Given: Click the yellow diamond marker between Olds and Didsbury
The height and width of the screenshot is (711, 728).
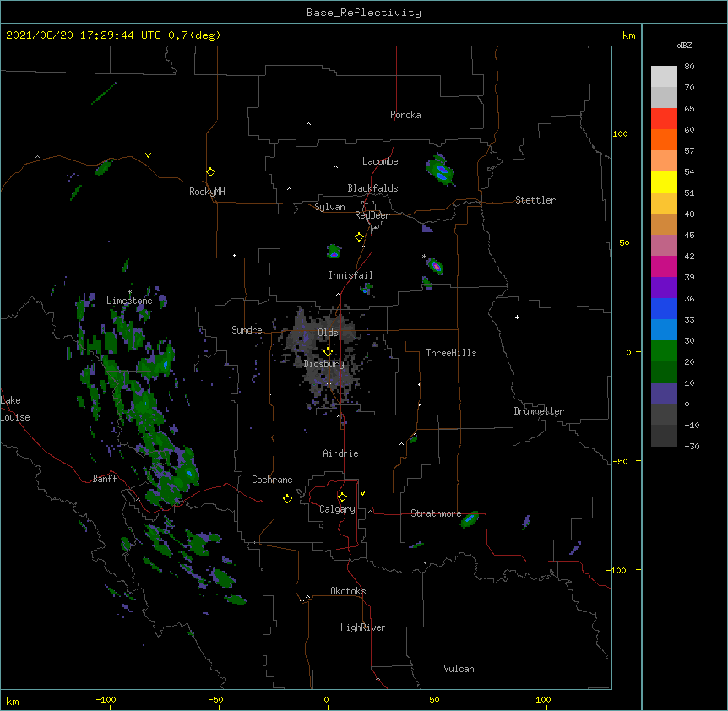Looking at the screenshot, I should 328,352.
